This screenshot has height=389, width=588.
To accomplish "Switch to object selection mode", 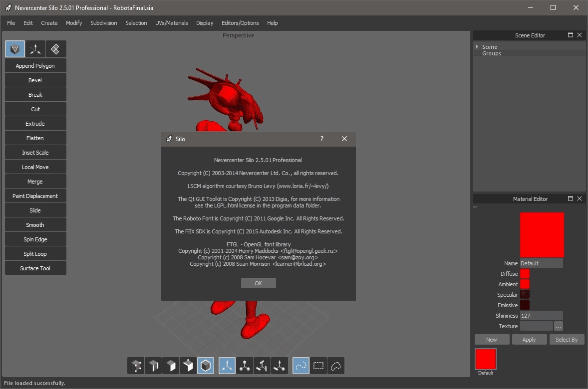I will 206,366.
